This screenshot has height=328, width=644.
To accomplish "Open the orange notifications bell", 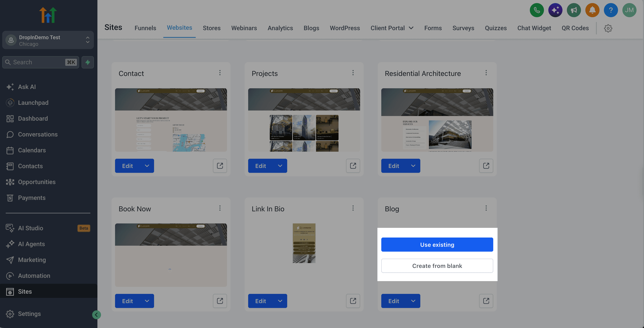I will (592, 10).
